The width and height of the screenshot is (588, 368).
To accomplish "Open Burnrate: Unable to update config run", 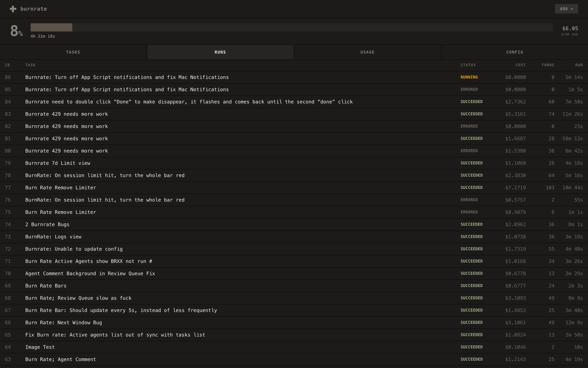I will pos(74,249).
